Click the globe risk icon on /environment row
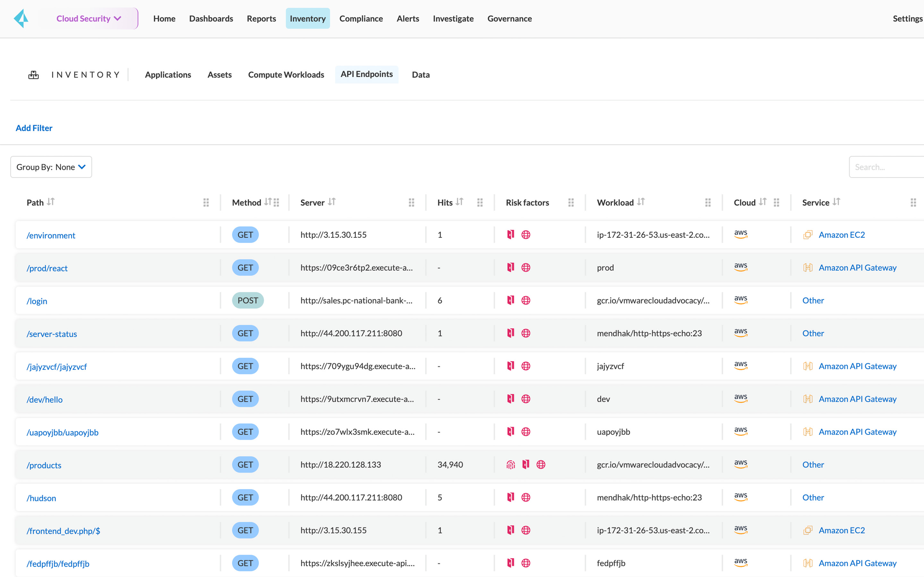Image resolution: width=924 pixels, height=577 pixels. tap(526, 235)
